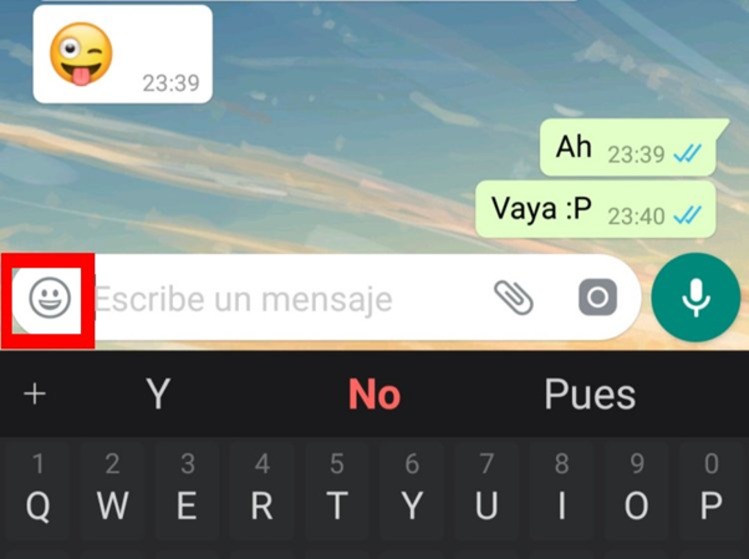Select the "Vaya :P" sent message
Viewport: 749px width, 559px height.
[596, 209]
